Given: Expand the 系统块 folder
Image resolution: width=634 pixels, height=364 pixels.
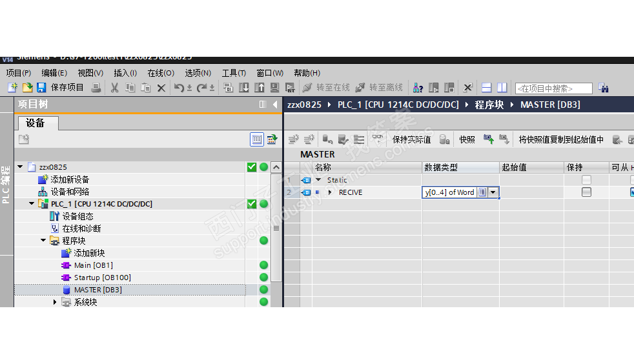Looking at the screenshot, I should click(55, 302).
